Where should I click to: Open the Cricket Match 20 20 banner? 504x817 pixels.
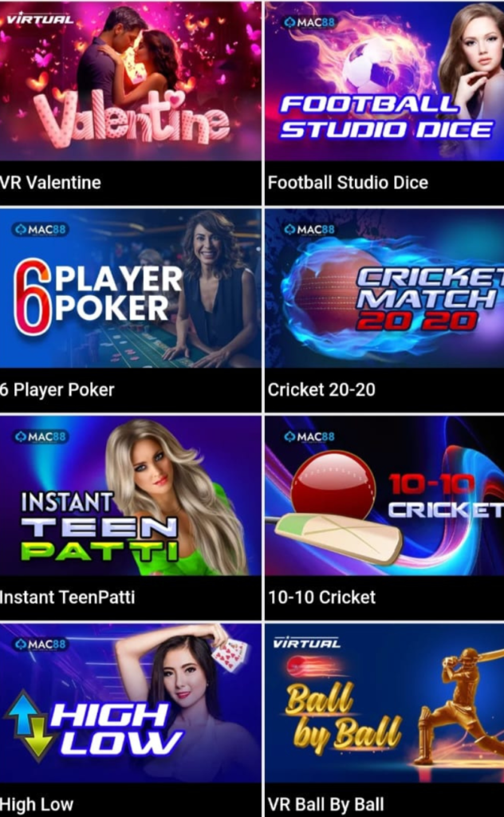pyautogui.click(x=384, y=288)
